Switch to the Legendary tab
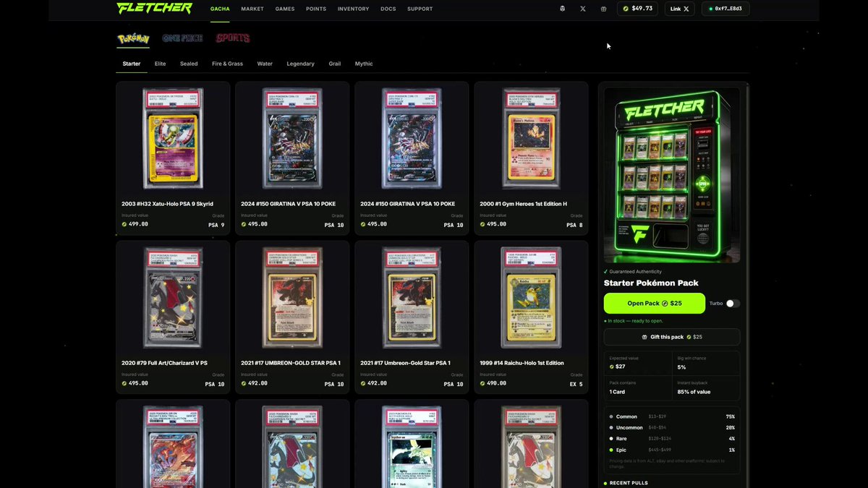 (x=301, y=64)
